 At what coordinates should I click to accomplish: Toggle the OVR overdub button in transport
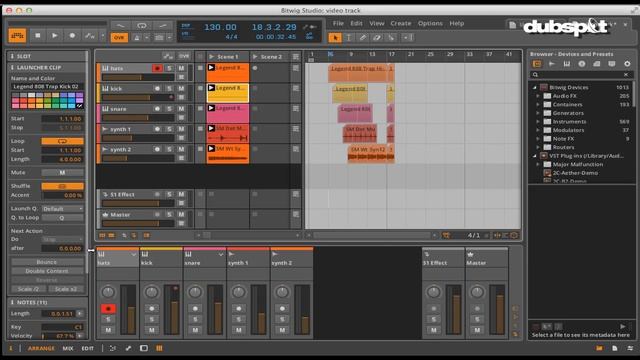tap(119, 38)
